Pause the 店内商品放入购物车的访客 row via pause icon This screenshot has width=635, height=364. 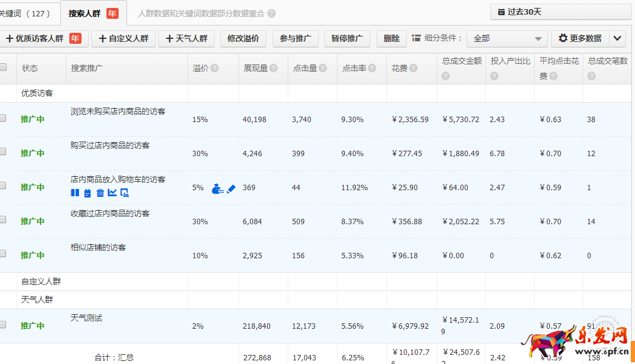tap(75, 193)
